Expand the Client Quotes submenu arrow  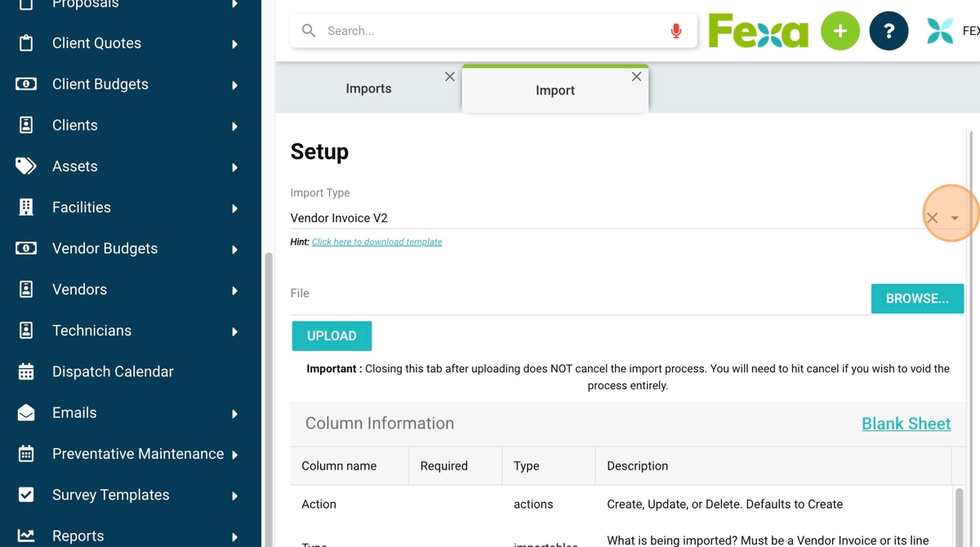[235, 44]
